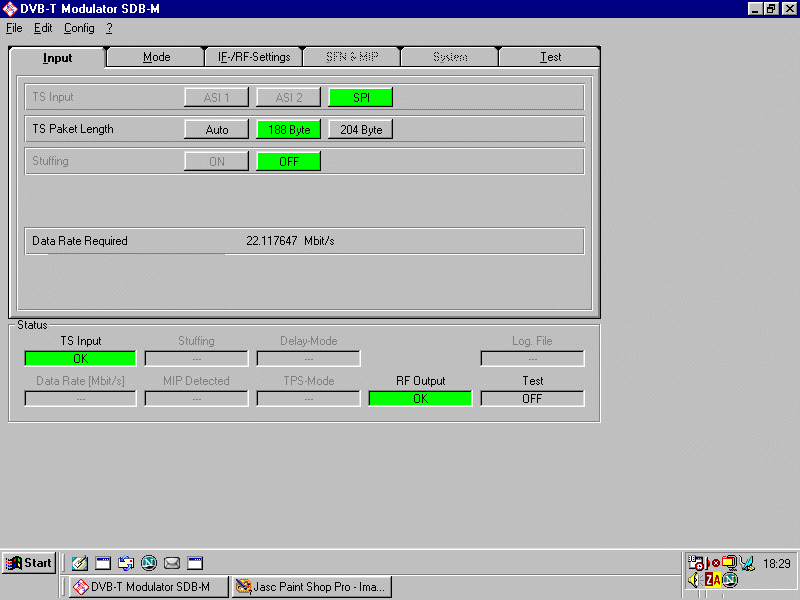This screenshot has height=600, width=800.
Task: Click the Task Scheduler tray icon
Action: (695, 563)
